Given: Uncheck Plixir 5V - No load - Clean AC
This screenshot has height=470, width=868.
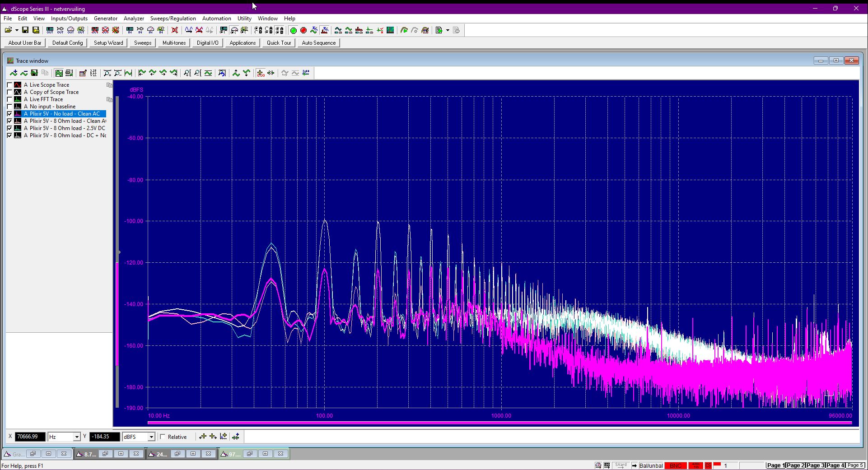Looking at the screenshot, I should pos(9,114).
